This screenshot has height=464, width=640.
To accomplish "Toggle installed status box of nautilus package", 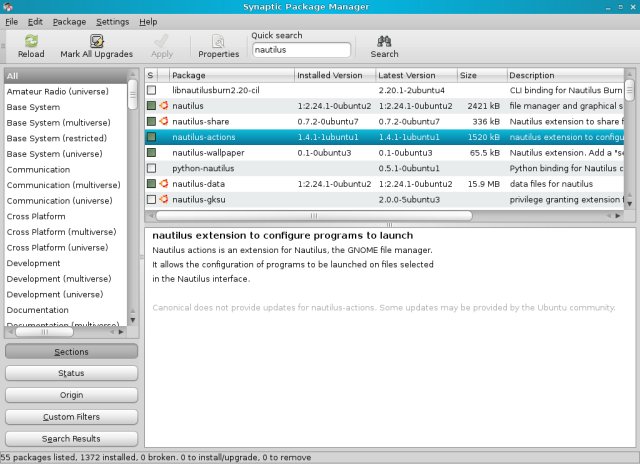I will pyautogui.click(x=151, y=106).
